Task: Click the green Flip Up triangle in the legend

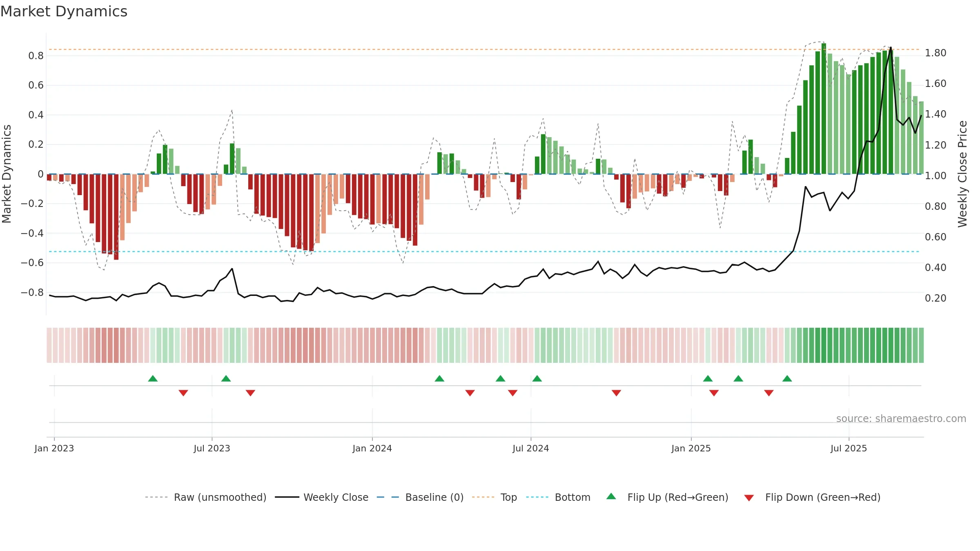Action: tap(611, 496)
